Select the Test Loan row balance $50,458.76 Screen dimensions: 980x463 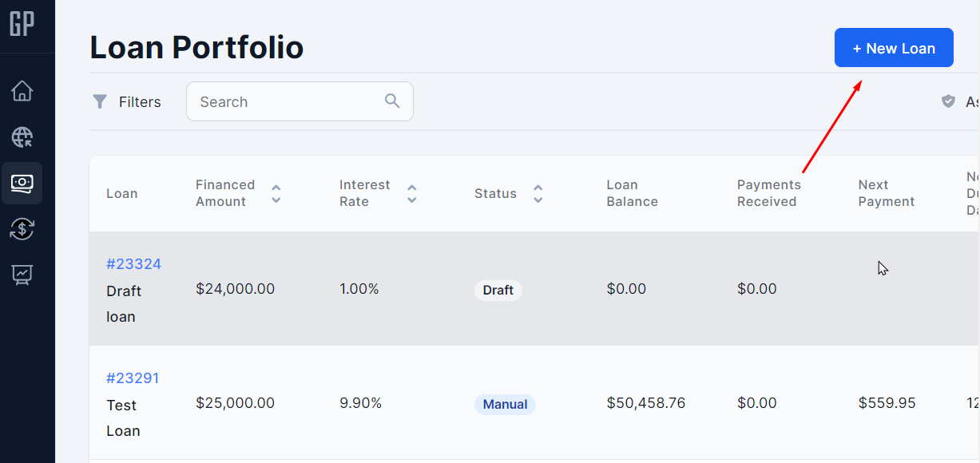pos(645,403)
